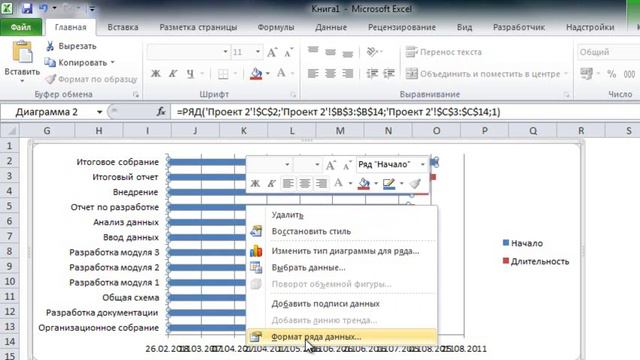Image resolution: width=640 pixels, height=360 pixels.
Task: Choose Удалить in context menu
Action: tap(342, 215)
